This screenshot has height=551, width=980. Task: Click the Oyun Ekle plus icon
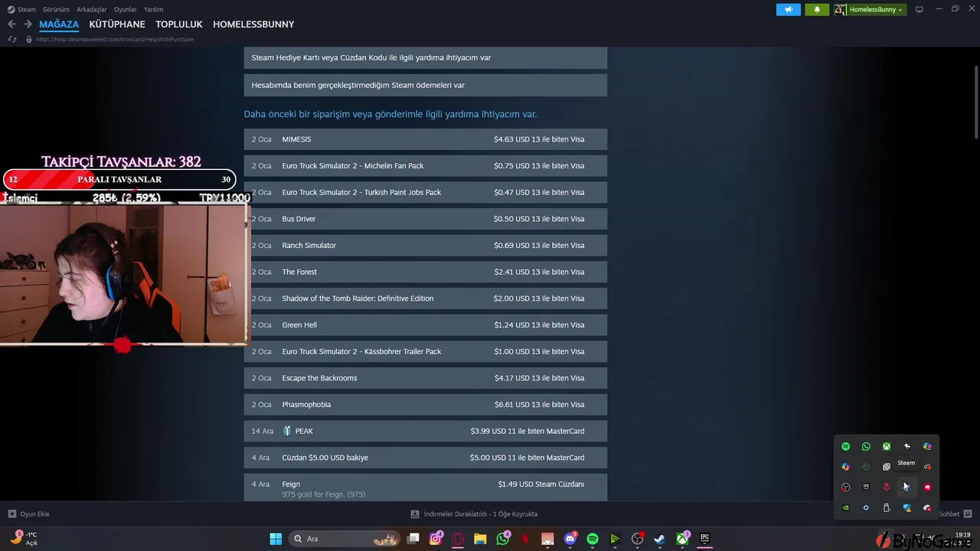[11, 514]
